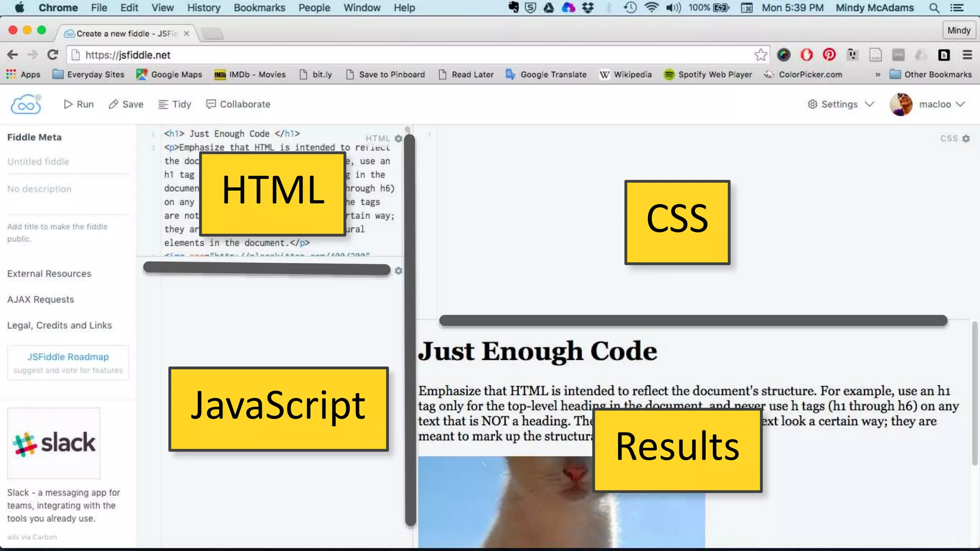
Task: Open the Apple menu
Action: pos(20,8)
